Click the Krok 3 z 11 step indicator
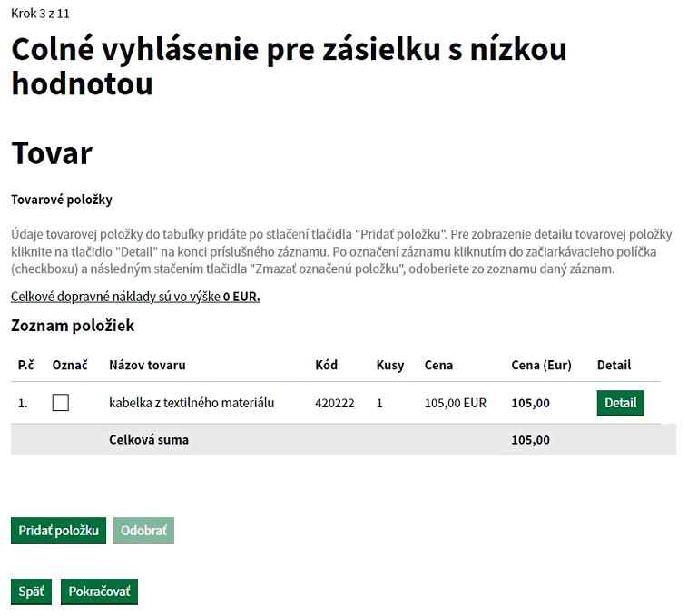 pyautogui.click(x=40, y=14)
